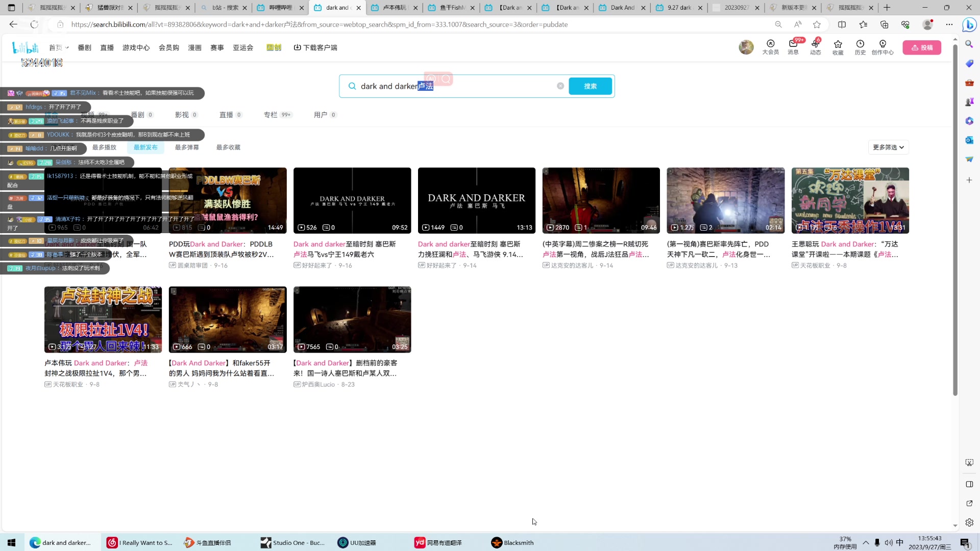Sort results by 最多播放
This screenshot has width=980, height=551.
click(x=104, y=147)
